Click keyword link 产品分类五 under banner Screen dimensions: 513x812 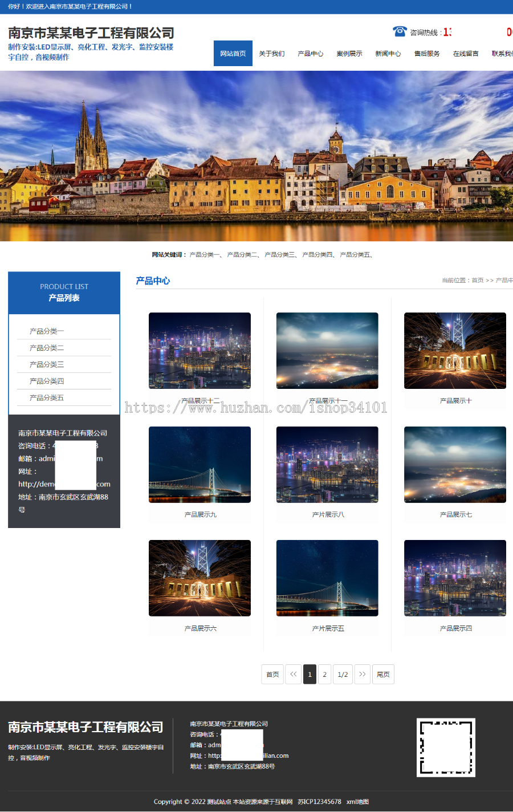click(x=355, y=255)
